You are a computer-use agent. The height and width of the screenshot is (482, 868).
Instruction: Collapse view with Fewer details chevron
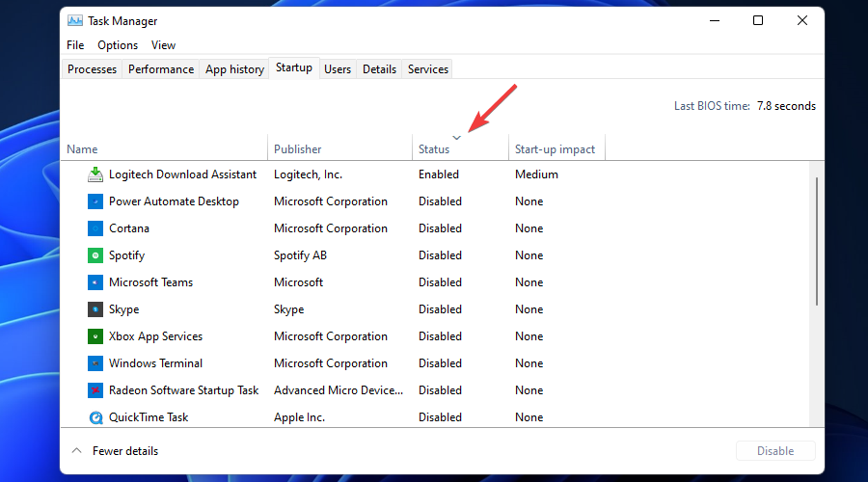(x=77, y=451)
